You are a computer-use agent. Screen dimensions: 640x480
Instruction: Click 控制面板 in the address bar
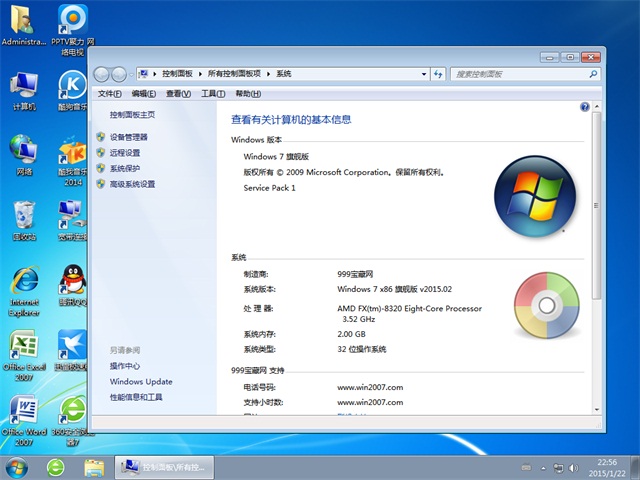click(x=177, y=74)
